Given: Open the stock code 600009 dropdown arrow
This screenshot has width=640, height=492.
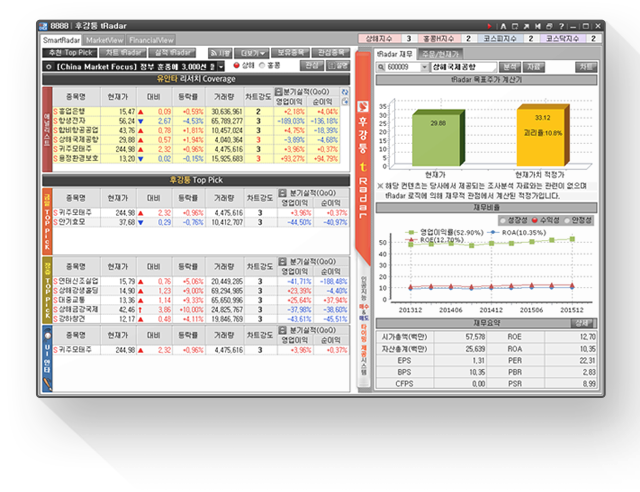Looking at the screenshot, I should pyautogui.click(x=424, y=67).
